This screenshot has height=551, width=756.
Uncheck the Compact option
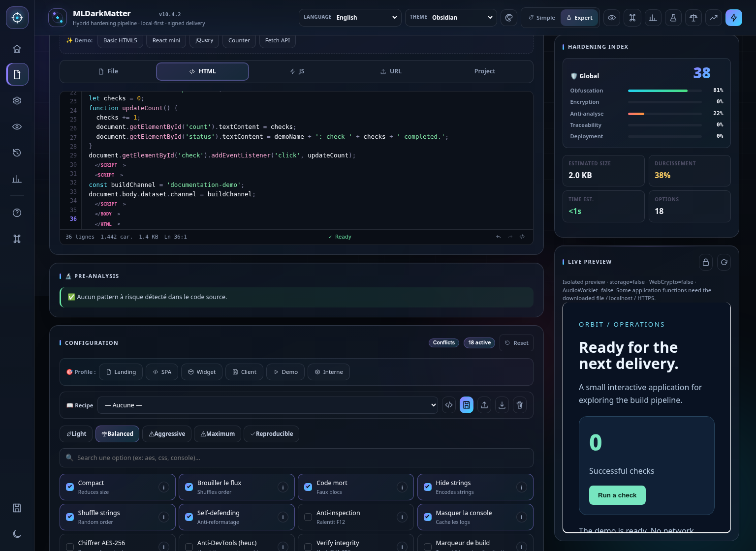click(x=70, y=487)
